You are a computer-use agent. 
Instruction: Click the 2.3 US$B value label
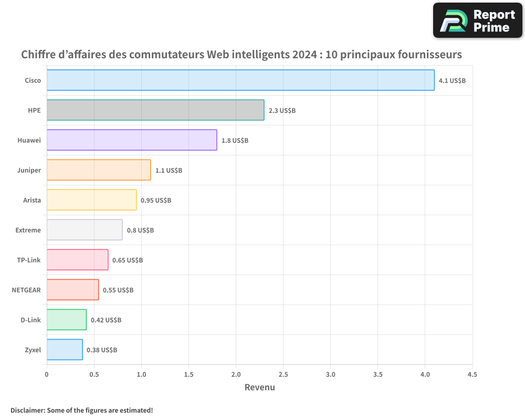pyautogui.click(x=282, y=110)
